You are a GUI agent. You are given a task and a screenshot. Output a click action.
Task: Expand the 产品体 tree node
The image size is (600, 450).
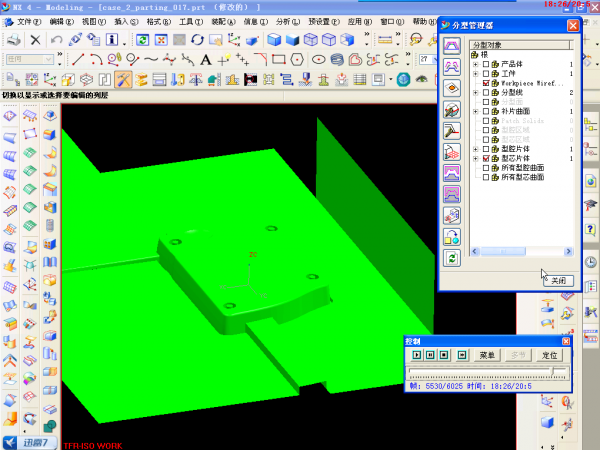click(x=476, y=64)
